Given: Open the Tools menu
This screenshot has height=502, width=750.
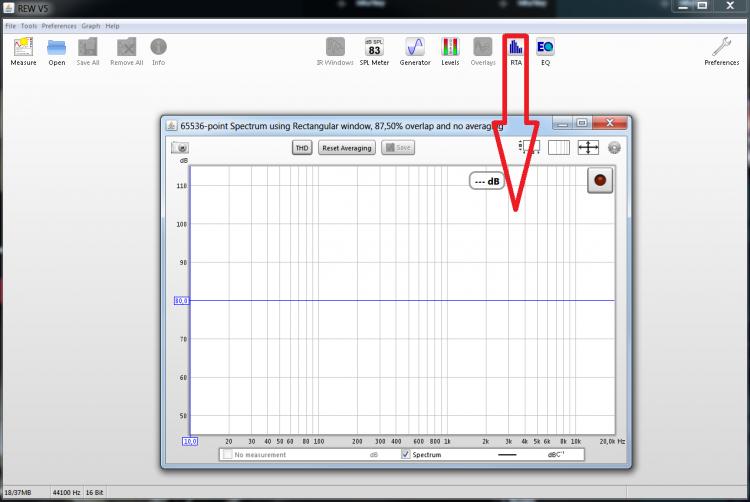Looking at the screenshot, I should click(x=29, y=26).
